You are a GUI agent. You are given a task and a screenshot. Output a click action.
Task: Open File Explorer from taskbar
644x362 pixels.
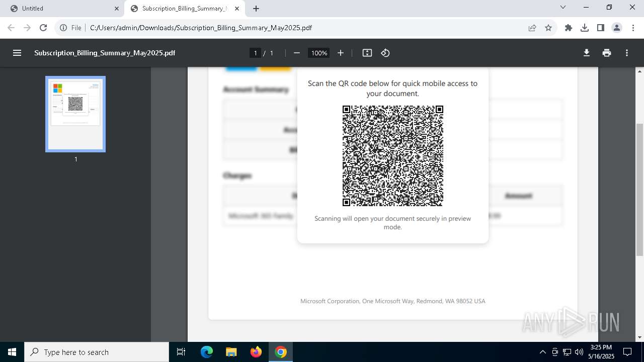tap(231, 352)
